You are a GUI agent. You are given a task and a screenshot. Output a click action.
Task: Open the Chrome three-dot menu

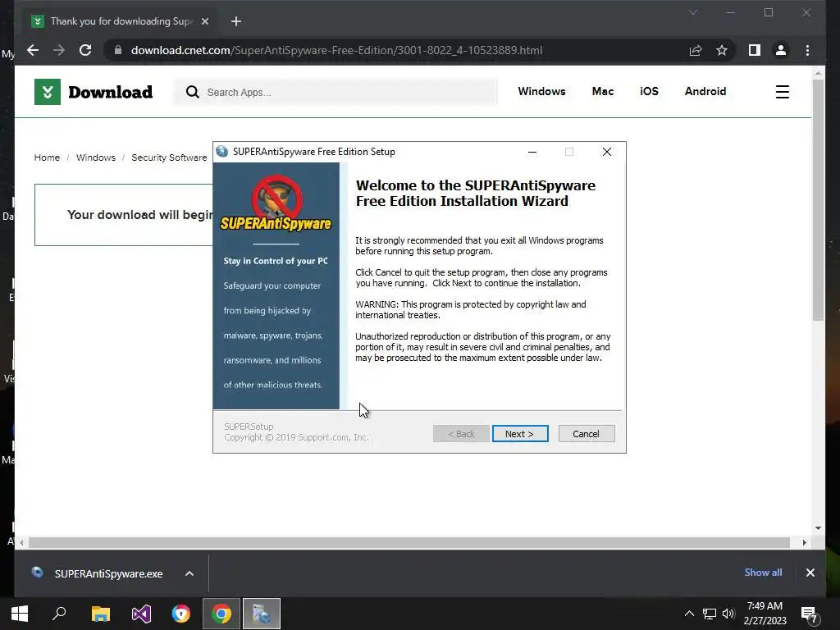[x=807, y=50]
